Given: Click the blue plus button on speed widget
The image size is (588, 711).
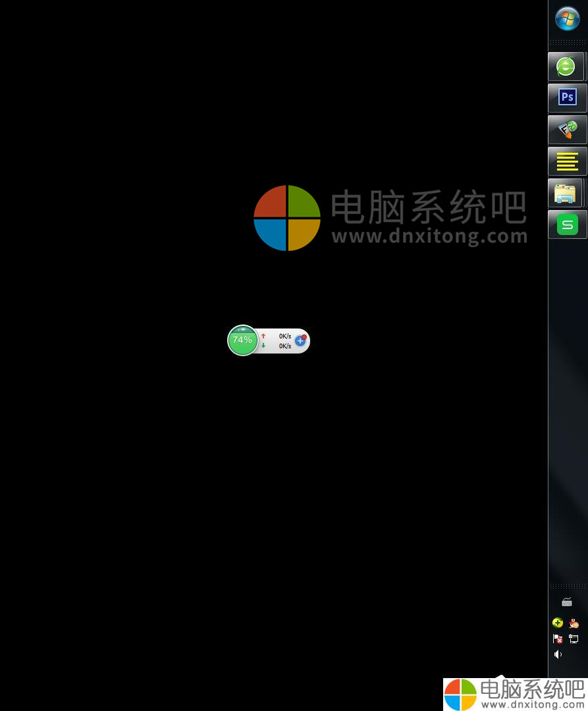Looking at the screenshot, I should (x=300, y=340).
